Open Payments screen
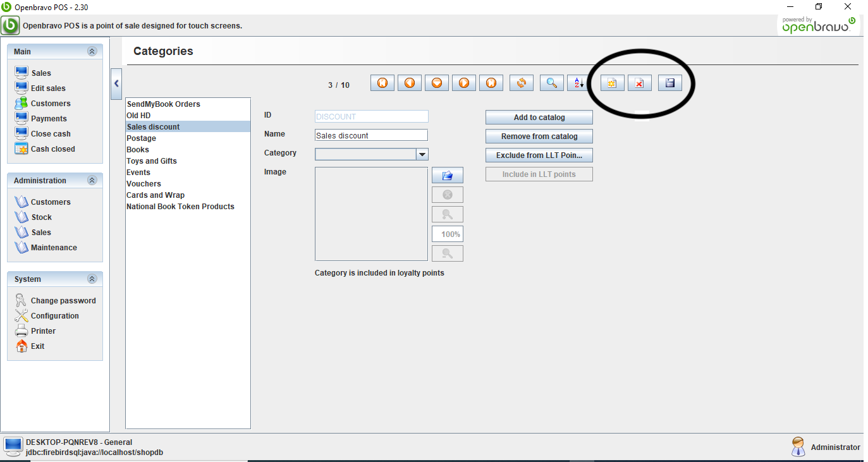Image resolution: width=868 pixels, height=462 pixels. click(40, 118)
